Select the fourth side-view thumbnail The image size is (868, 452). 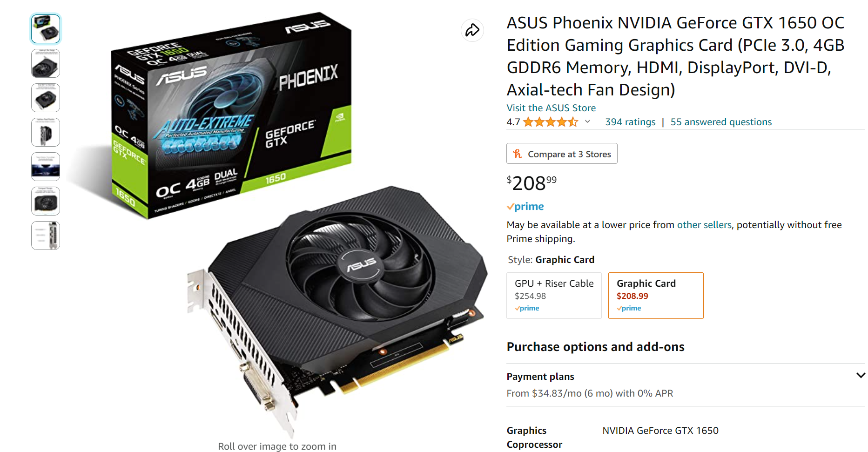(46, 132)
